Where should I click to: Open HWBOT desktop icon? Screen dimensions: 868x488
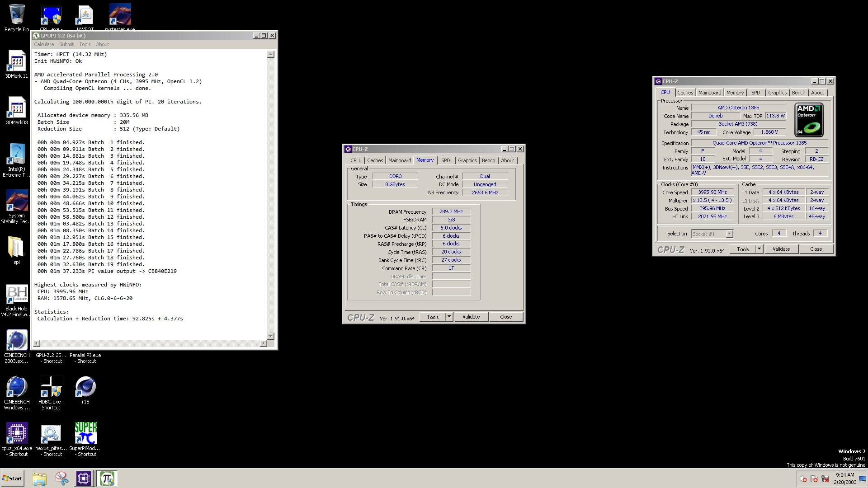(x=85, y=17)
